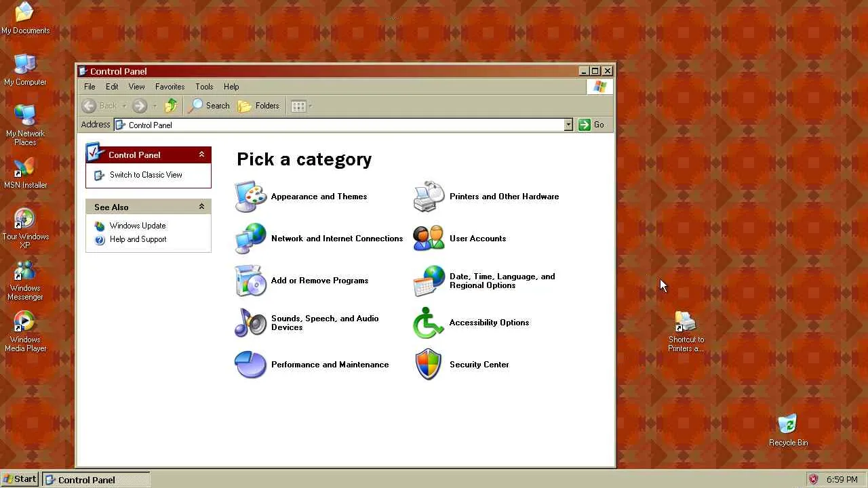The image size is (868, 488).
Task: Click the Forward arrow toolbar button
Action: tap(140, 106)
